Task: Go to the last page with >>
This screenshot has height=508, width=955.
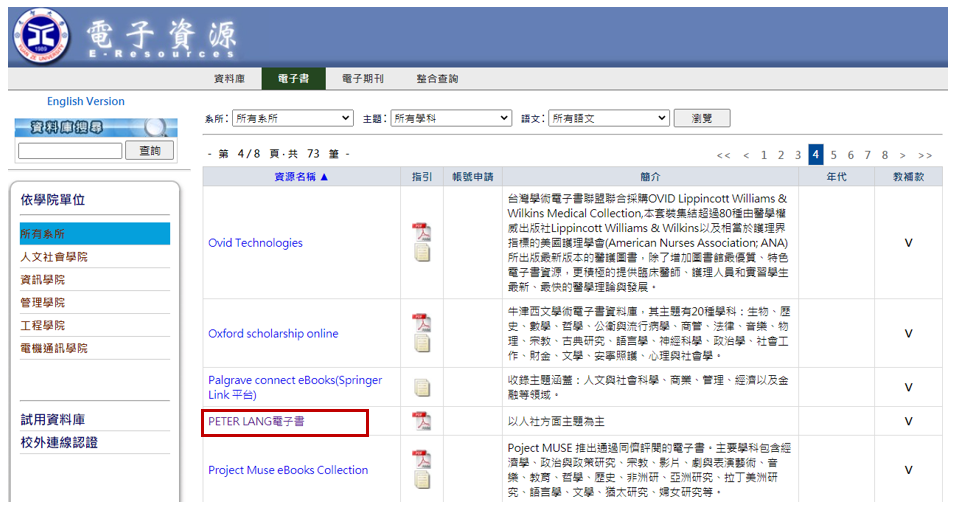Action: (x=925, y=155)
